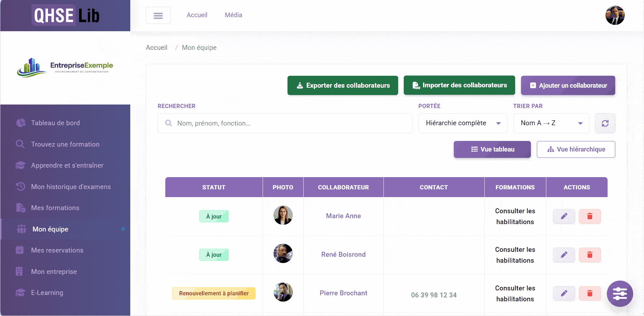Toggle the À jour status badge for Marie Anne
The height and width of the screenshot is (316, 644).
coord(214,216)
